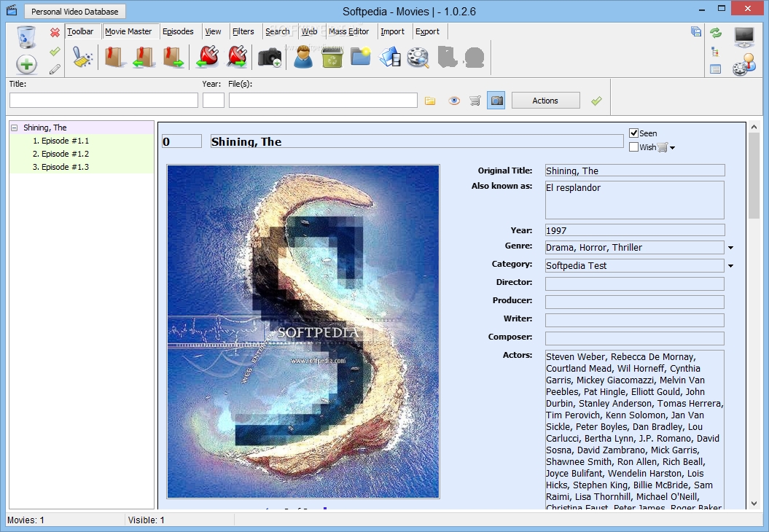Toggle the eye visibility icon

454,101
